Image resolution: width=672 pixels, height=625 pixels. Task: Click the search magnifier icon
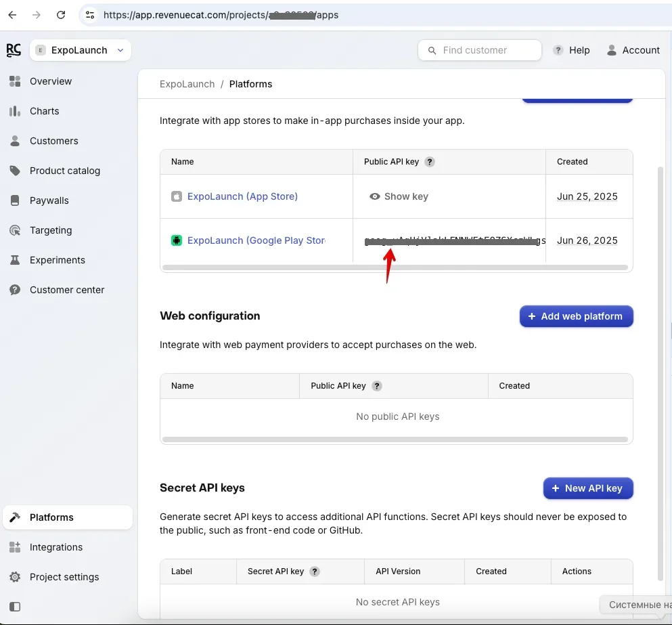point(432,51)
